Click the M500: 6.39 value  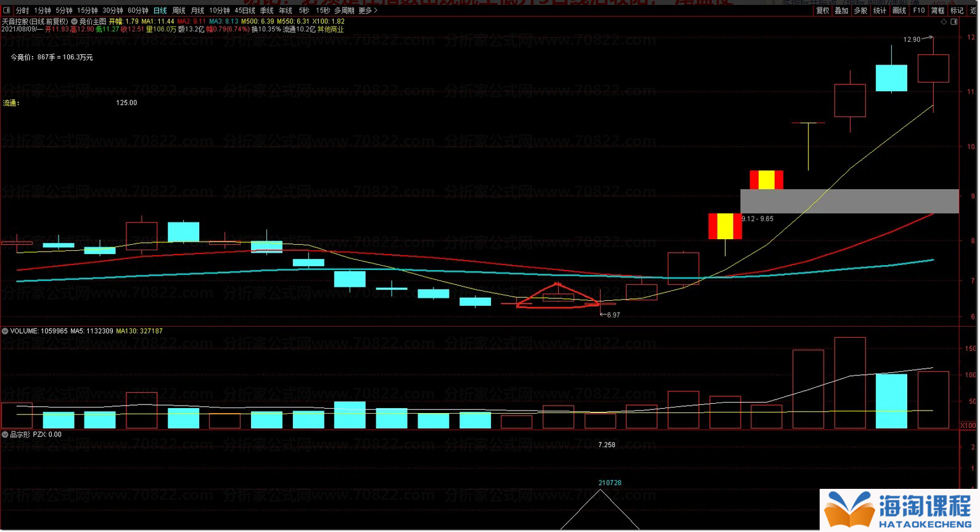[258, 21]
